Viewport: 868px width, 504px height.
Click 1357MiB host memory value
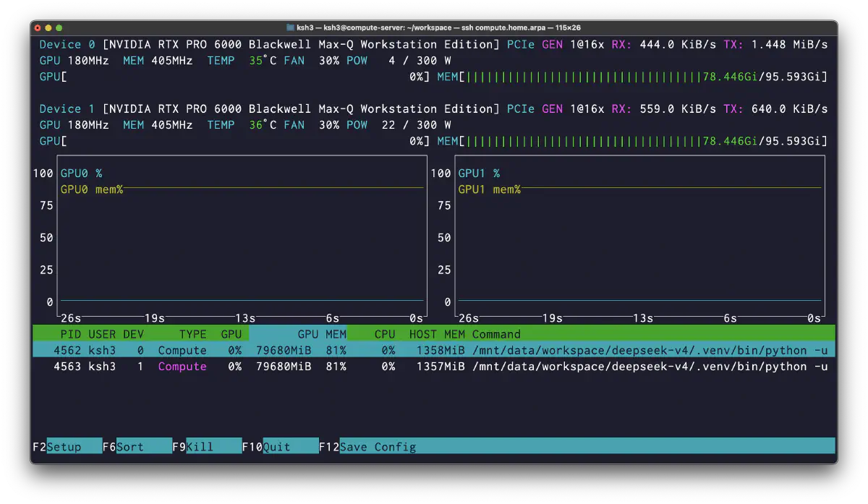[441, 366]
